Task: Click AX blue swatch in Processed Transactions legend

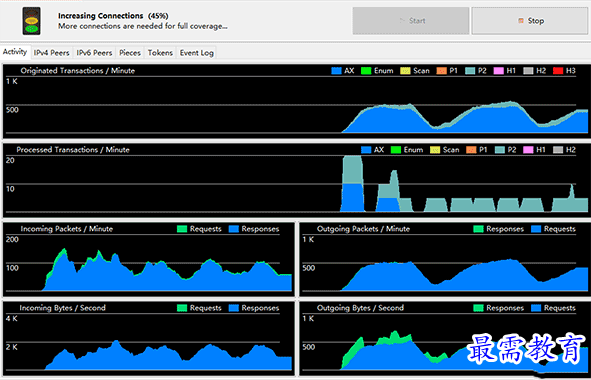Action: tap(366, 150)
